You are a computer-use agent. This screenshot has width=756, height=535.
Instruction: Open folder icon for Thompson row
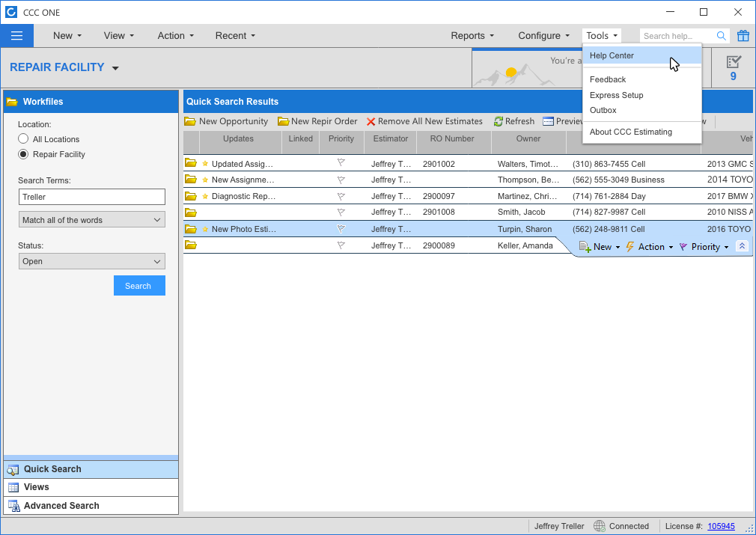point(191,180)
